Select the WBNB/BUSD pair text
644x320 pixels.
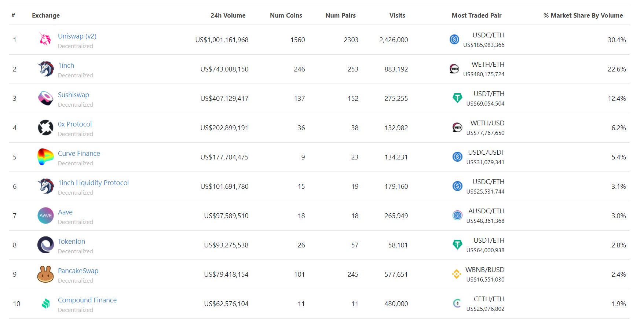[485, 270]
